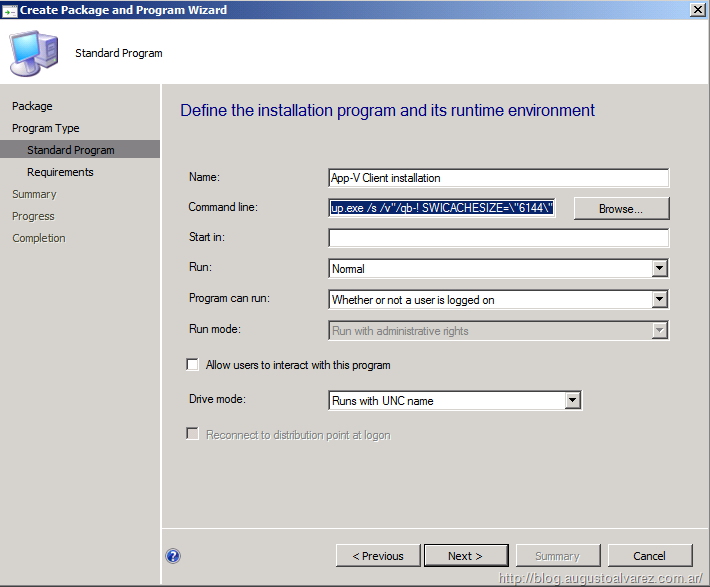Open the Requirements step in sidebar
The image size is (710, 587).
pyautogui.click(x=60, y=172)
